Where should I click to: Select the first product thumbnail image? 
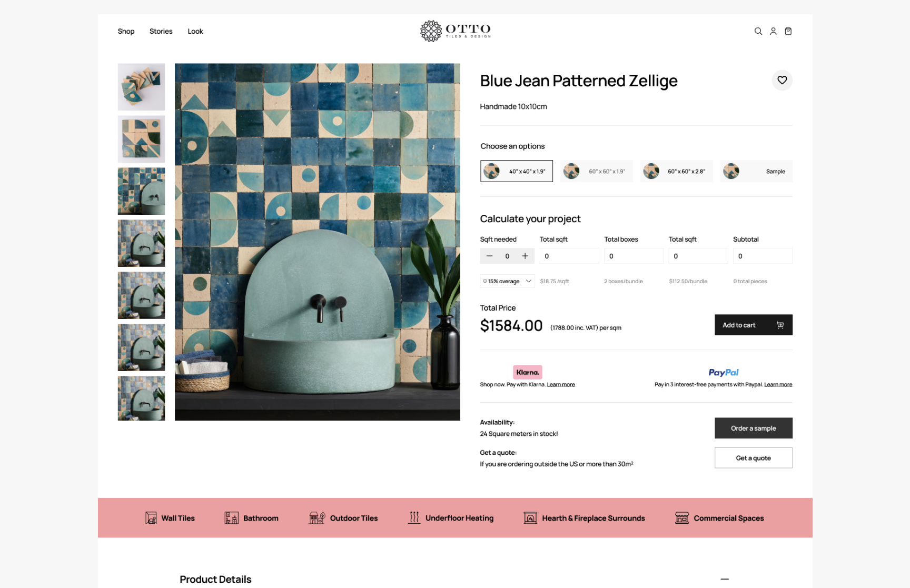141,87
